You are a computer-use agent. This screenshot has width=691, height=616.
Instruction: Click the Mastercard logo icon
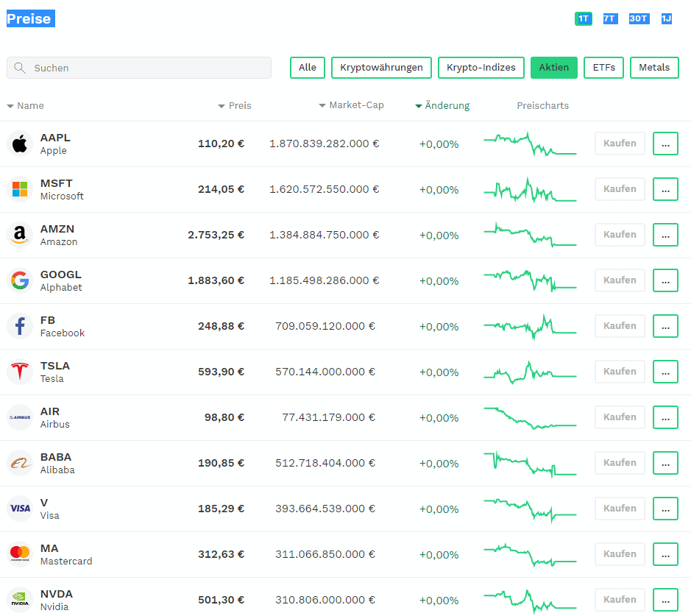pos(20,554)
